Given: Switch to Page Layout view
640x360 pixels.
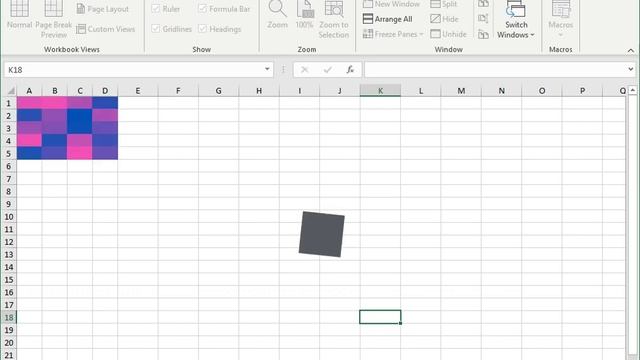Looking at the screenshot, I should (102, 9).
